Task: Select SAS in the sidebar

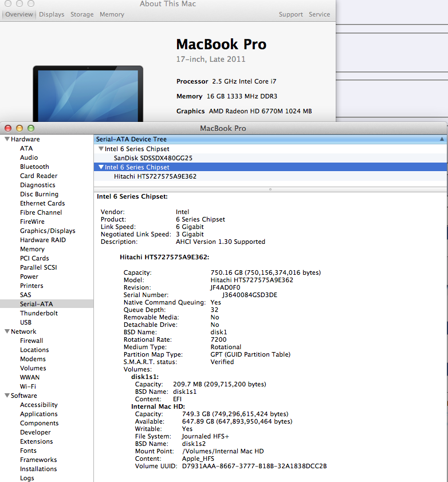Action: (x=26, y=295)
